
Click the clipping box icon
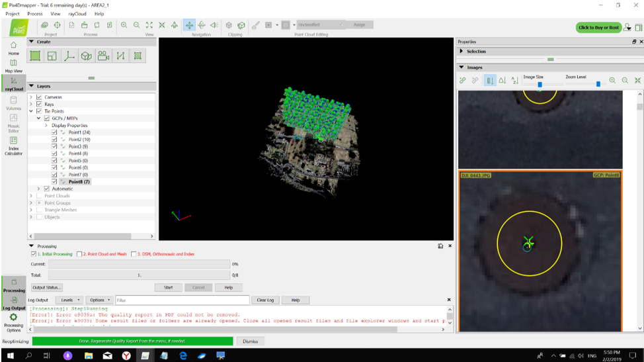pos(229,25)
